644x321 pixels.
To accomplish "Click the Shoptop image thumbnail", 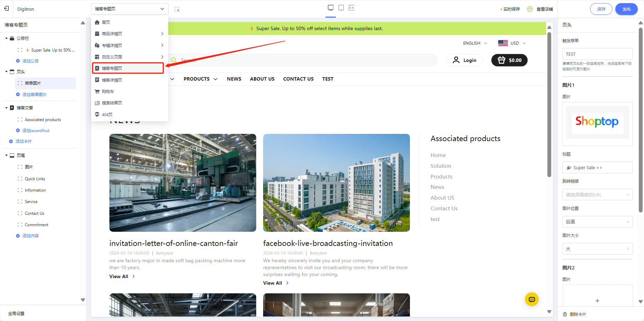I will click(x=597, y=122).
